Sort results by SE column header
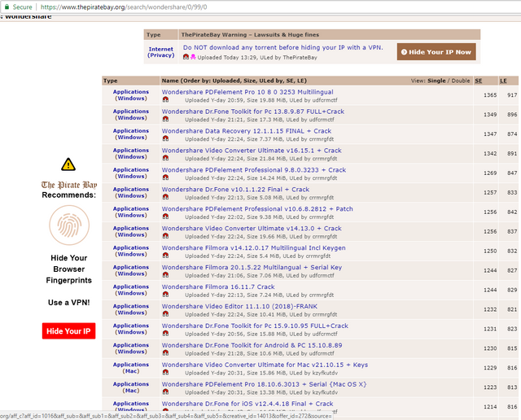Image resolution: width=521 pixels, height=420 pixels. [x=479, y=81]
